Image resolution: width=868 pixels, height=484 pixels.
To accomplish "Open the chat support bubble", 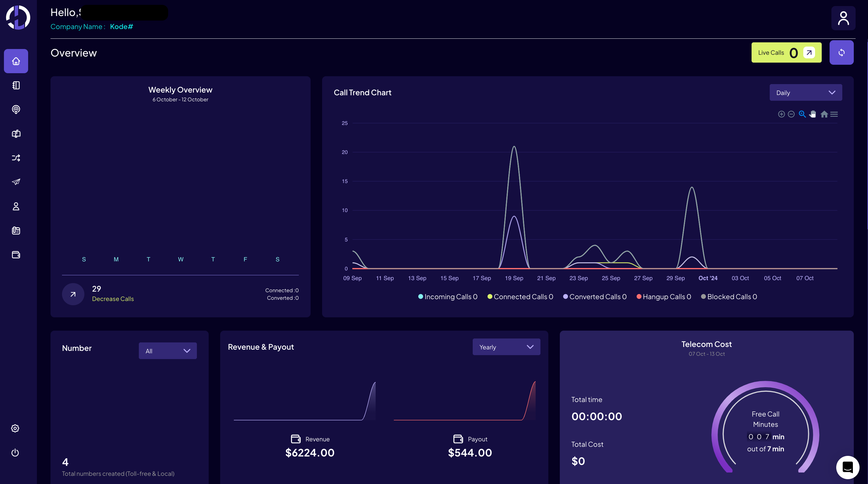I will 847,467.
